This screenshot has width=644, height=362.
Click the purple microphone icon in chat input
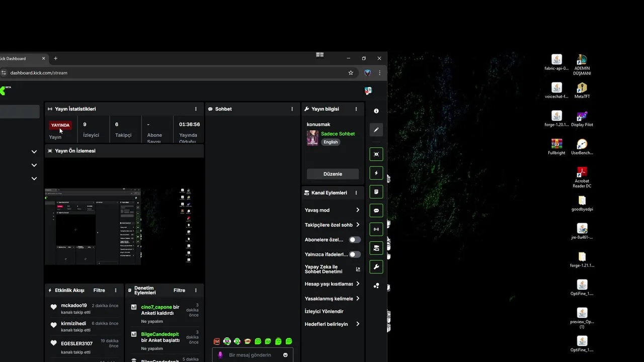pos(220,355)
